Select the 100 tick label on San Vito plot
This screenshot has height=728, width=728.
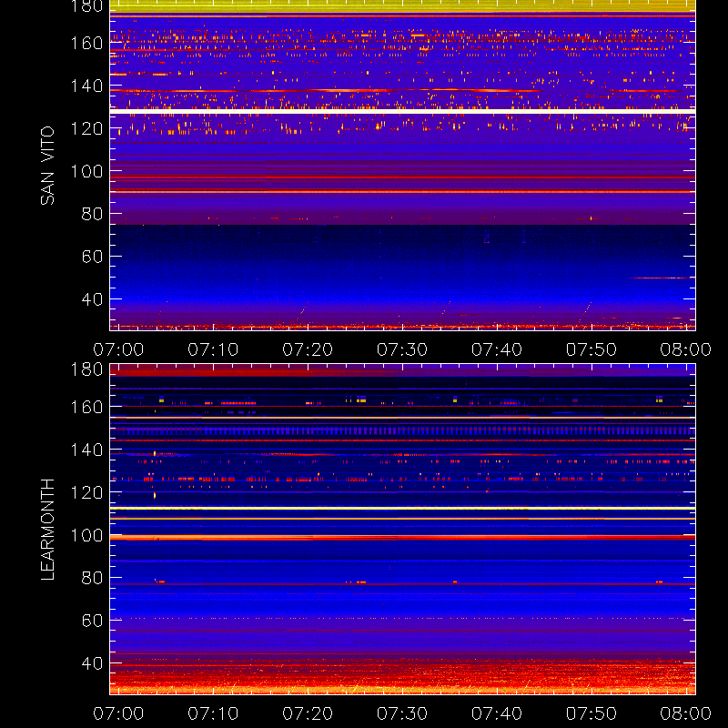(86, 171)
